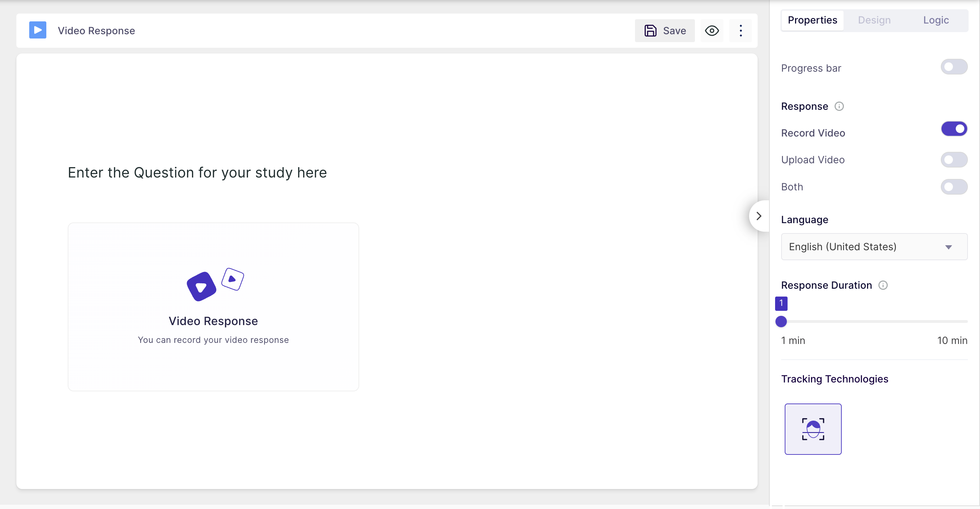
Task: Enable the Upload Video toggle
Action: (954, 160)
